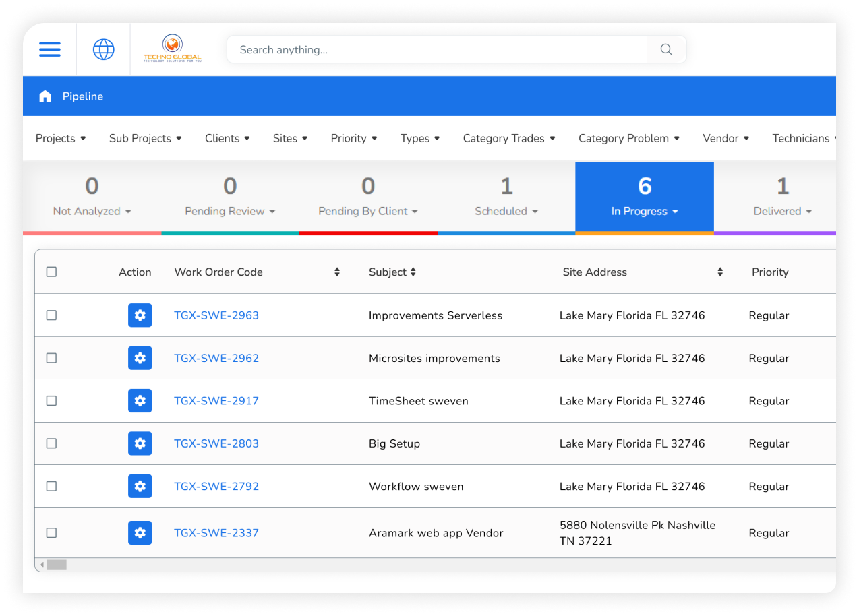Open gear action for TGX-SWE-2337

point(140,532)
